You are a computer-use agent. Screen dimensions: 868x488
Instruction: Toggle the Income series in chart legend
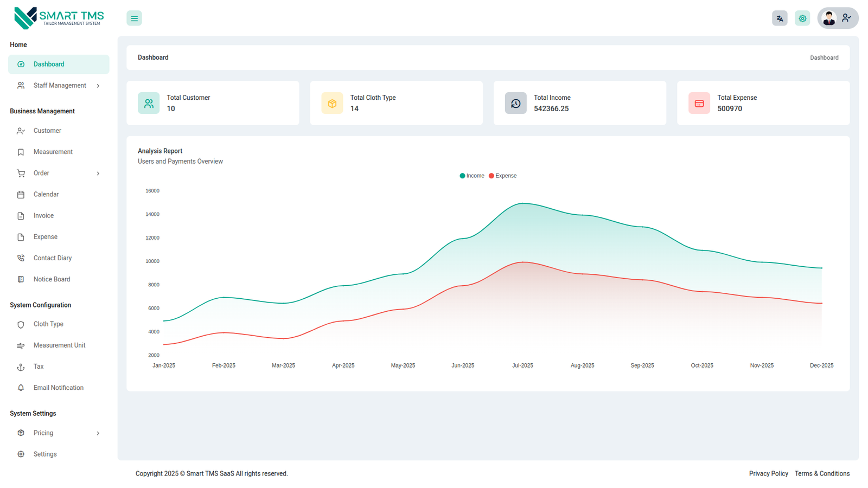472,176
